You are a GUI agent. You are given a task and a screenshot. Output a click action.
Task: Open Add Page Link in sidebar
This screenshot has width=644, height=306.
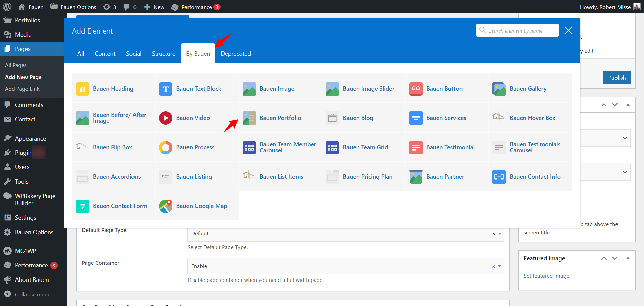coord(22,89)
